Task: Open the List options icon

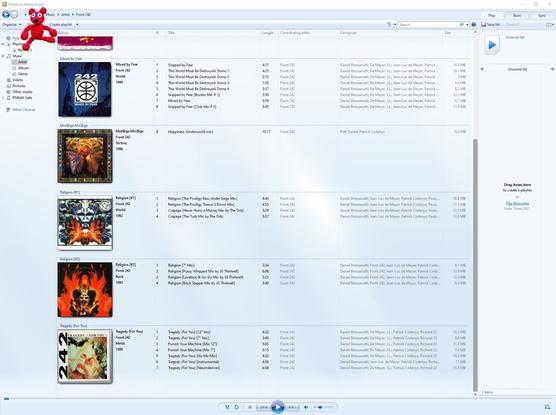Action: (x=549, y=24)
